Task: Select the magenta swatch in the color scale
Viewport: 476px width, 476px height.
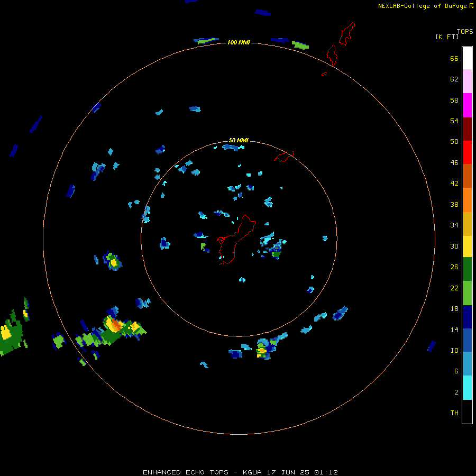Action: [467, 105]
